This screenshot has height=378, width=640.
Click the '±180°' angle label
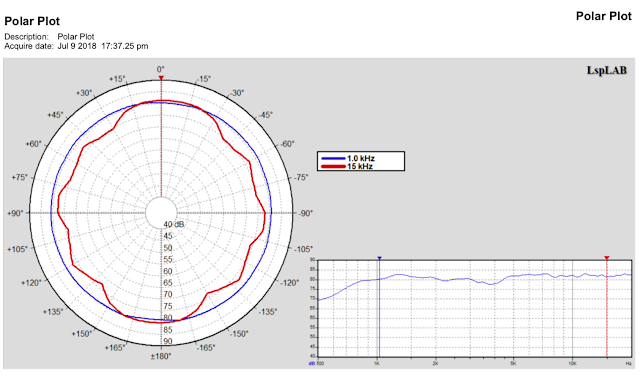pos(161,356)
